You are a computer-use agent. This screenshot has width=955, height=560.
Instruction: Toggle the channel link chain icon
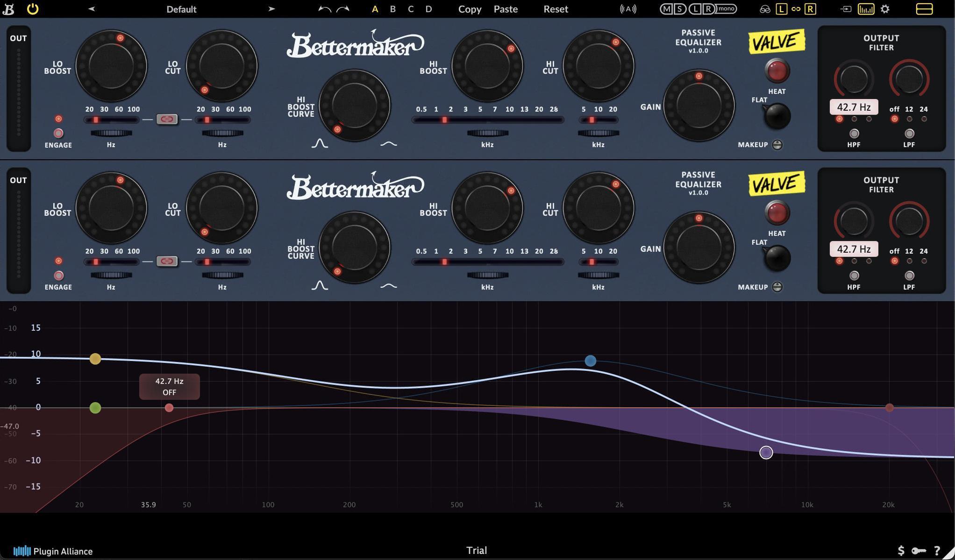pyautogui.click(x=796, y=9)
